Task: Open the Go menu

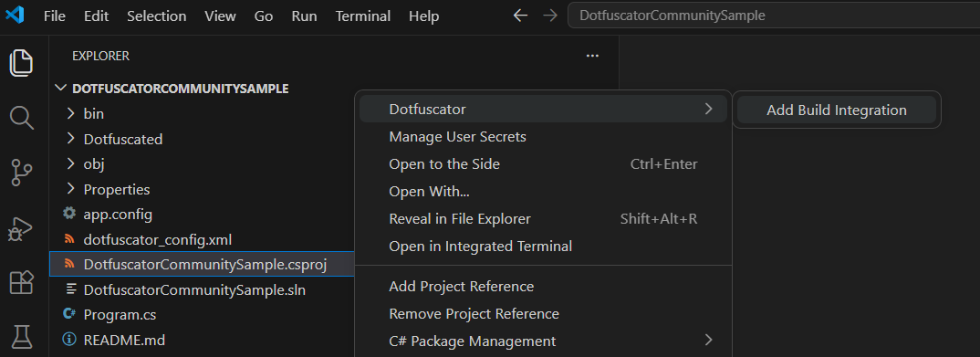Action: tap(264, 16)
